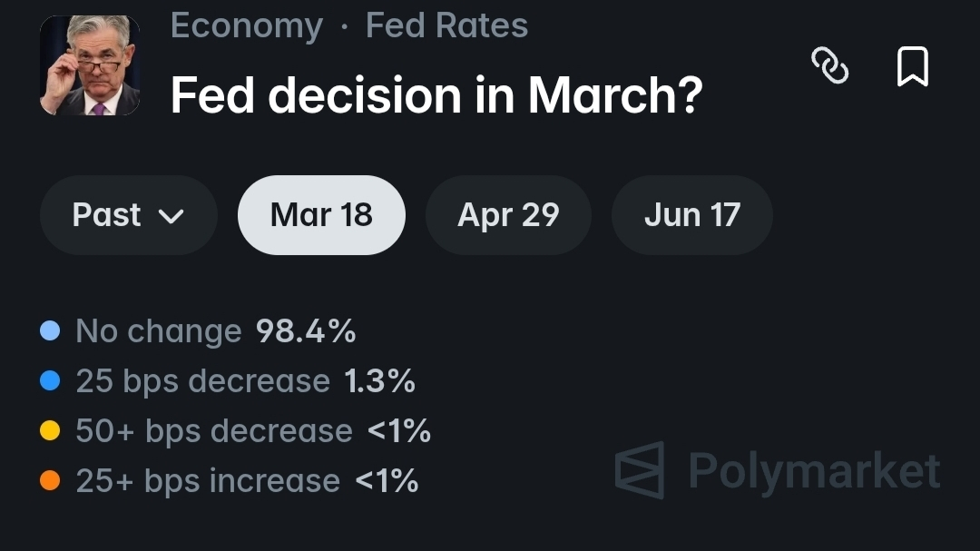Viewport: 980px width, 551px height.
Task: Open the Jerome Powell market thumbnail
Action: tap(90, 65)
